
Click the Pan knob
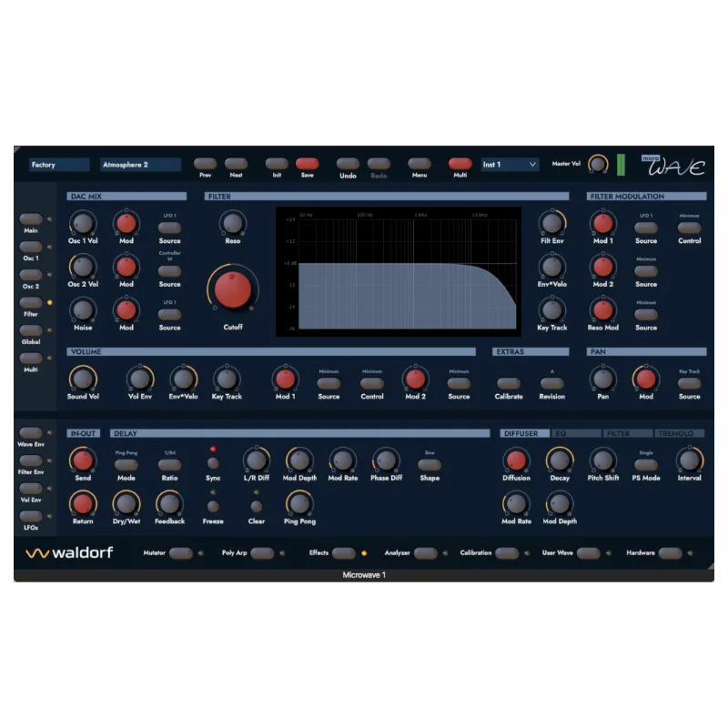602,379
